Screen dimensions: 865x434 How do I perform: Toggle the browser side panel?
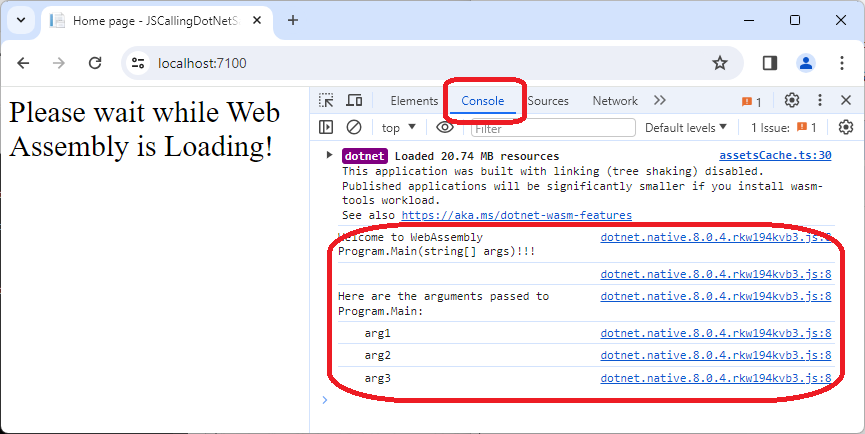pyautogui.click(x=770, y=63)
